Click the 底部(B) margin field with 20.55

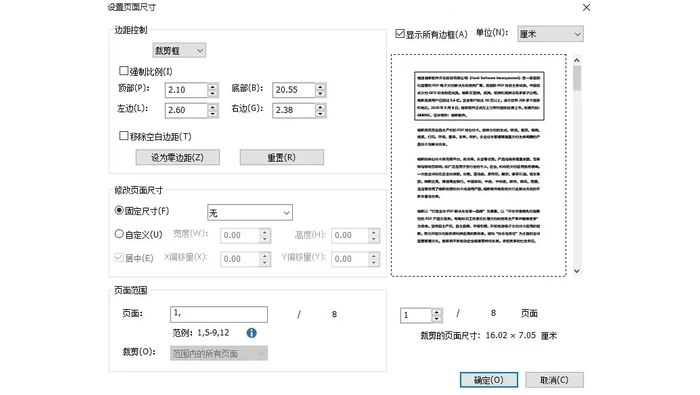(294, 90)
